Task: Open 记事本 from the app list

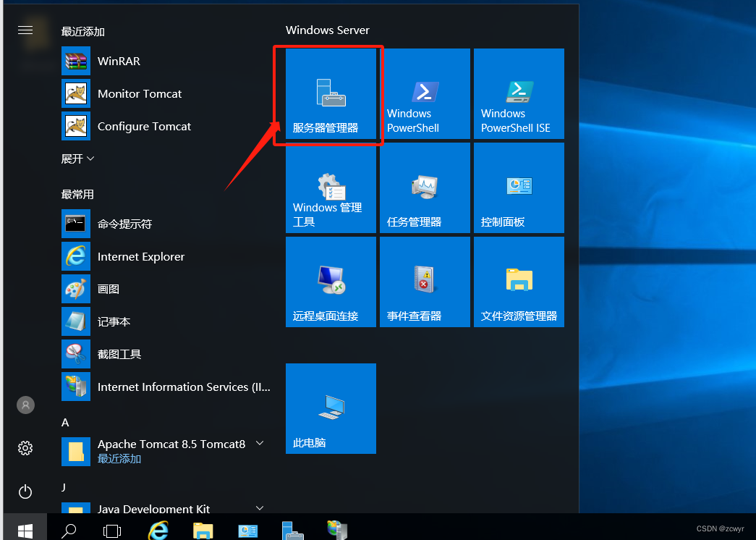Action: coord(166,321)
